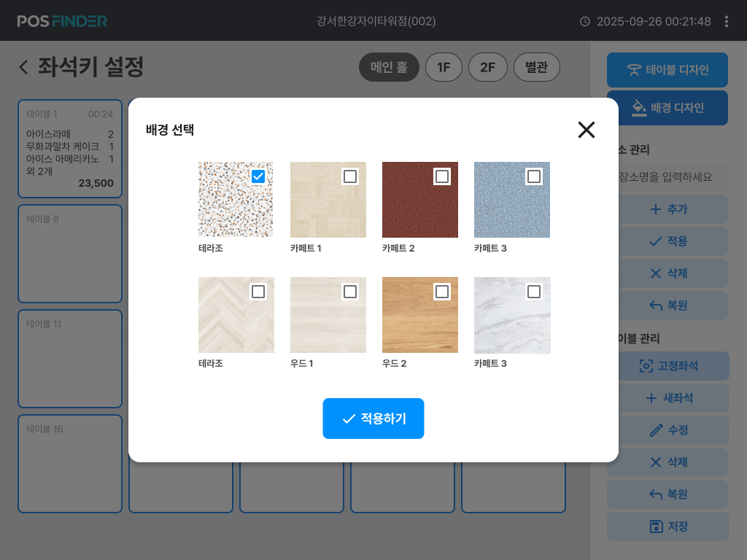Click the clock icon beside the date

[584, 21]
